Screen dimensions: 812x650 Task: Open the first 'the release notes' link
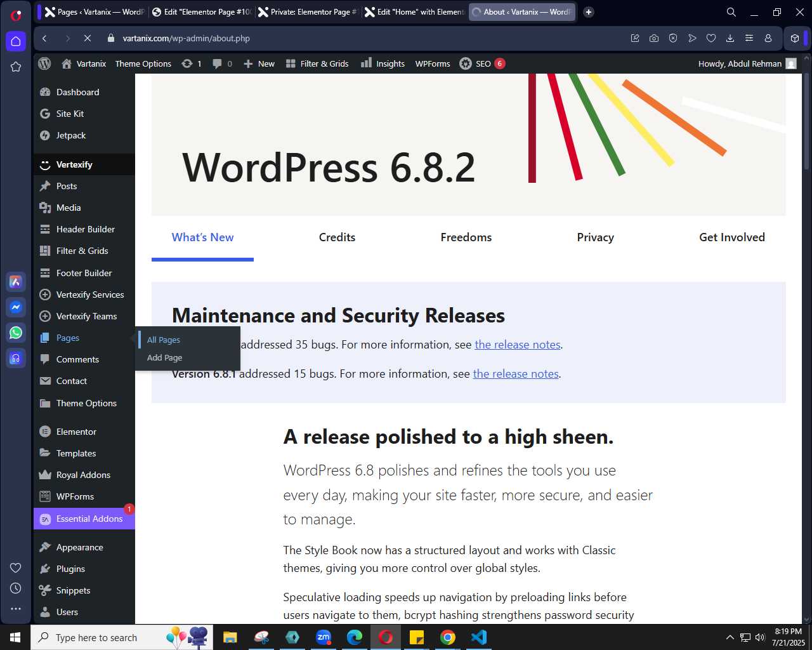pyautogui.click(x=518, y=345)
